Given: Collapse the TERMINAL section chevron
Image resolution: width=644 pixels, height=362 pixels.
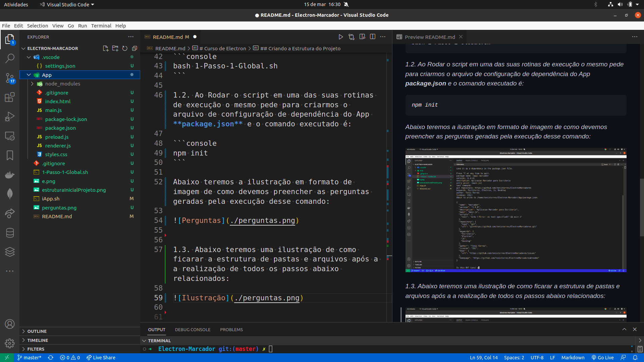Looking at the screenshot, I should tap(144, 341).
